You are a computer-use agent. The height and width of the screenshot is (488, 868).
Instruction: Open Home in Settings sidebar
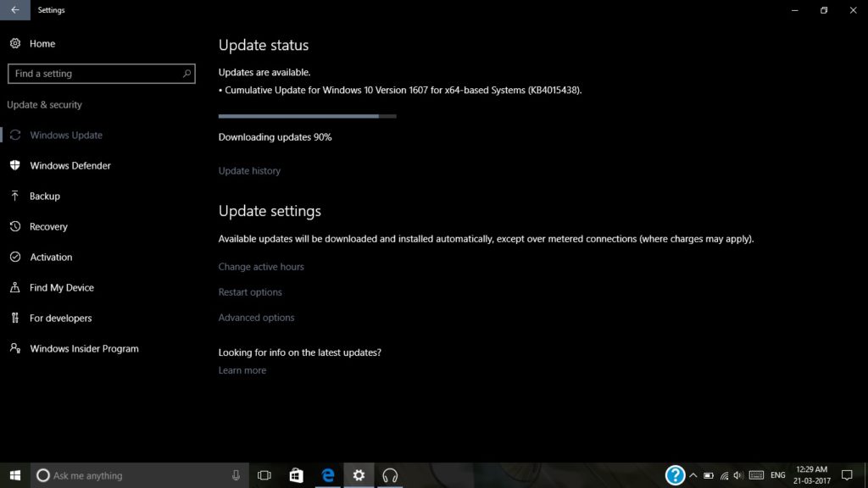42,44
